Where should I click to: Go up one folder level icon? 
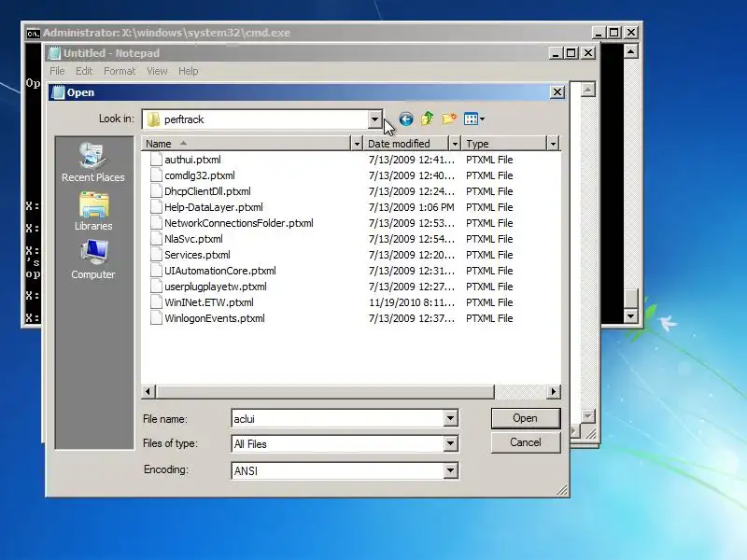(428, 119)
